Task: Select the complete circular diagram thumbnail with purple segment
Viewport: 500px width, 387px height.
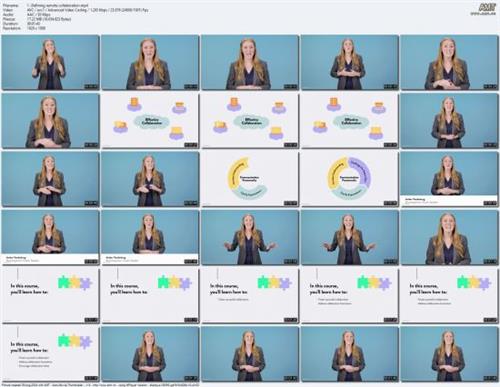Action: coord(349,179)
